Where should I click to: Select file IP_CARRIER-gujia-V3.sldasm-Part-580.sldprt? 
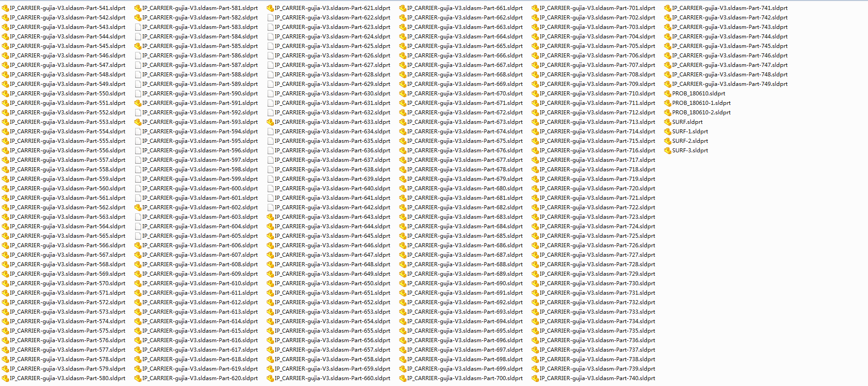68,378
